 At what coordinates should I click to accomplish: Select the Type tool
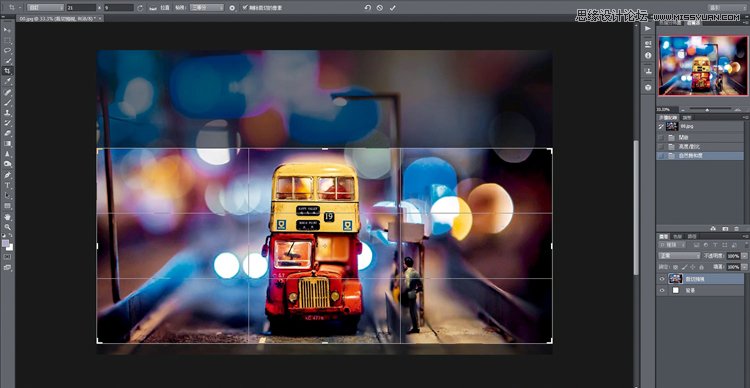8,185
